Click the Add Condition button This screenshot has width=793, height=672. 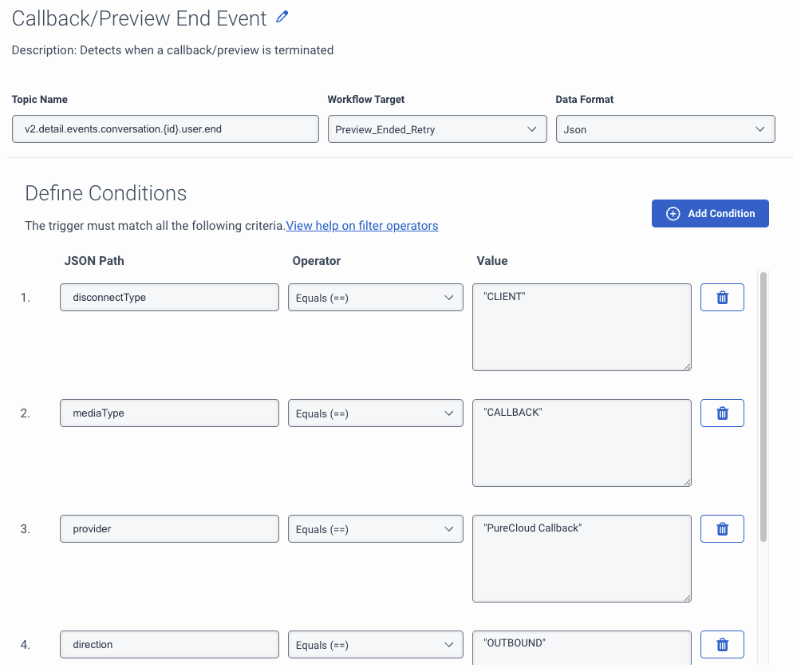point(710,214)
